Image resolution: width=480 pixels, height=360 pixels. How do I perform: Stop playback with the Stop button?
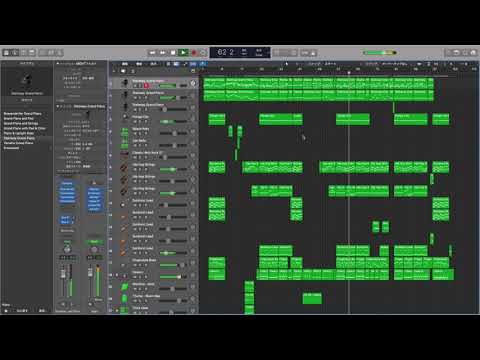click(173, 53)
